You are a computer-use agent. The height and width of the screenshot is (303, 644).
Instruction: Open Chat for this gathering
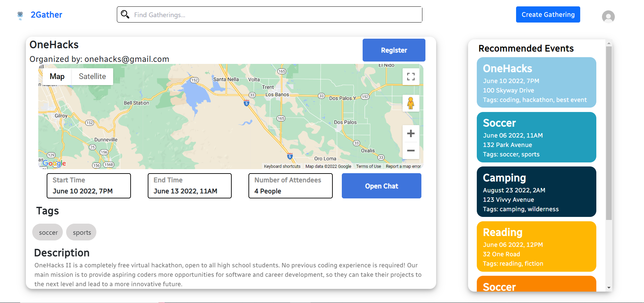pos(381,186)
